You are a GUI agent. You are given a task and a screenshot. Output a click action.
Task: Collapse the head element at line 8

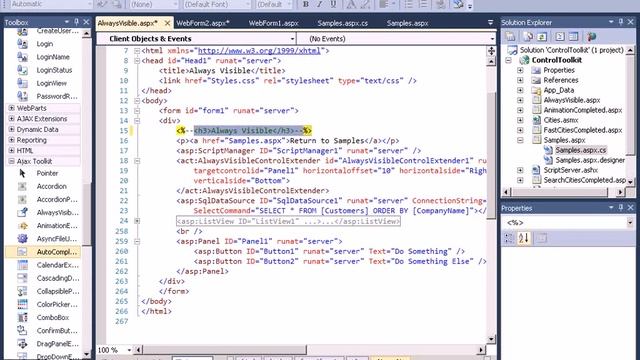coord(137,61)
